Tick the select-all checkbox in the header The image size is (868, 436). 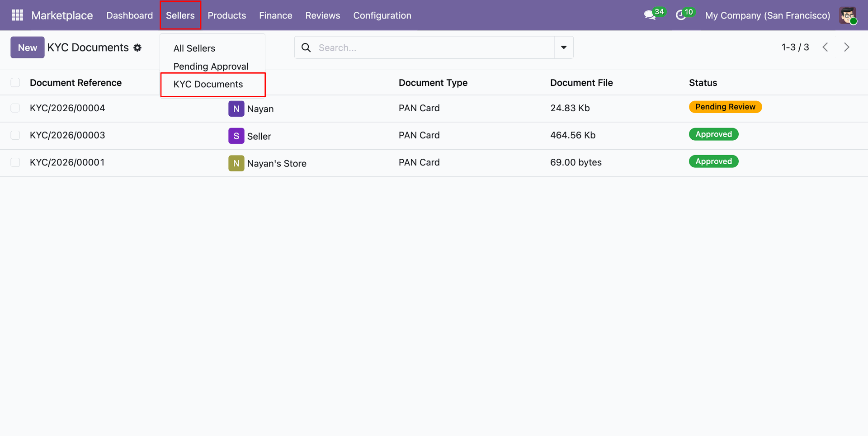click(x=15, y=82)
